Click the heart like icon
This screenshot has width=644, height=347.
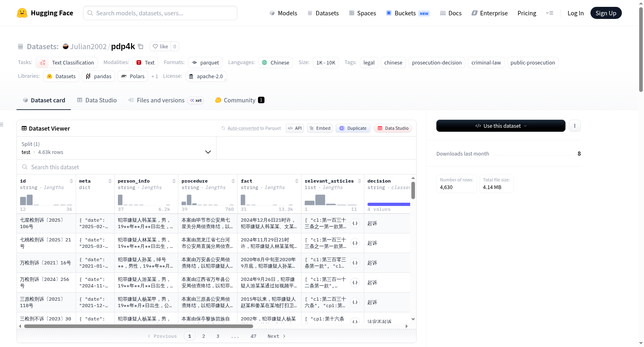[155, 46]
